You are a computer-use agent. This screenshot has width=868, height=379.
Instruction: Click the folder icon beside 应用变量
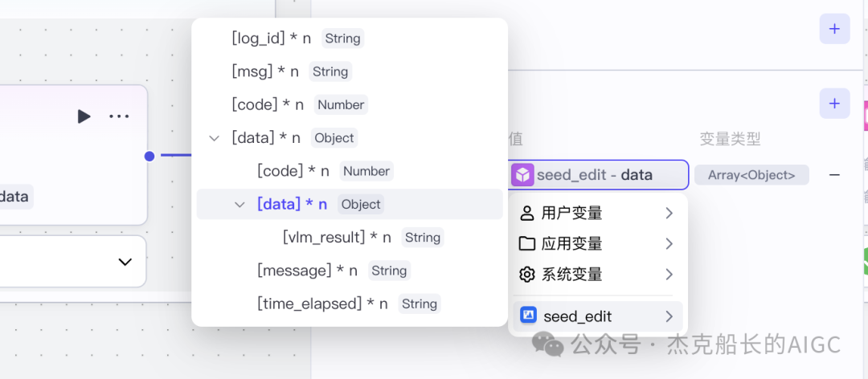coord(527,243)
